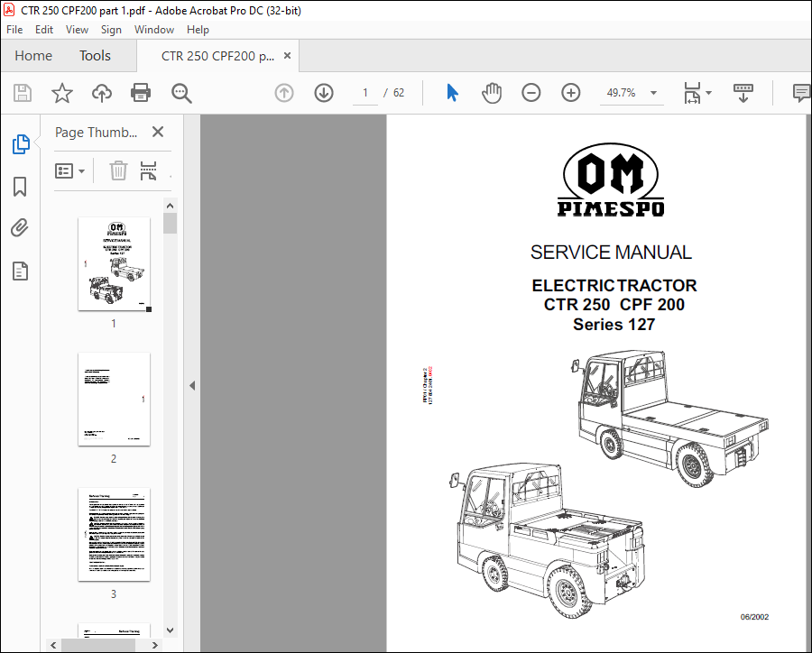This screenshot has width=812, height=653.
Task: Bookmark document with the star icon
Action: click(x=62, y=93)
